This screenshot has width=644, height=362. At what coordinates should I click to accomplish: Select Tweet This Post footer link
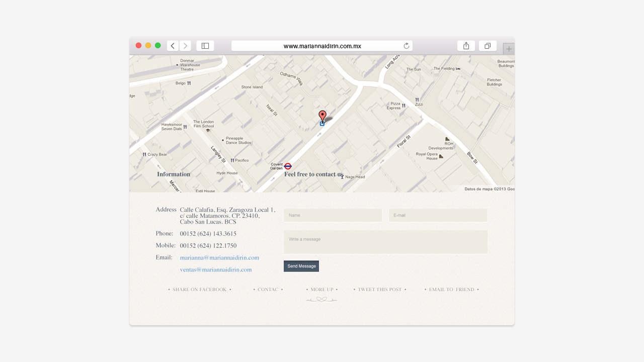point(380,290)
